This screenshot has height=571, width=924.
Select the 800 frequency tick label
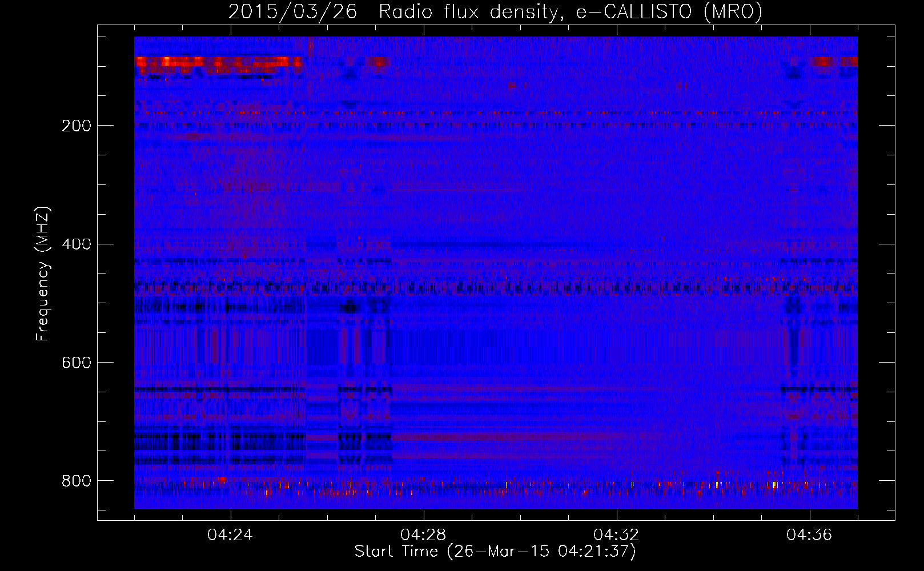point(77,481)
